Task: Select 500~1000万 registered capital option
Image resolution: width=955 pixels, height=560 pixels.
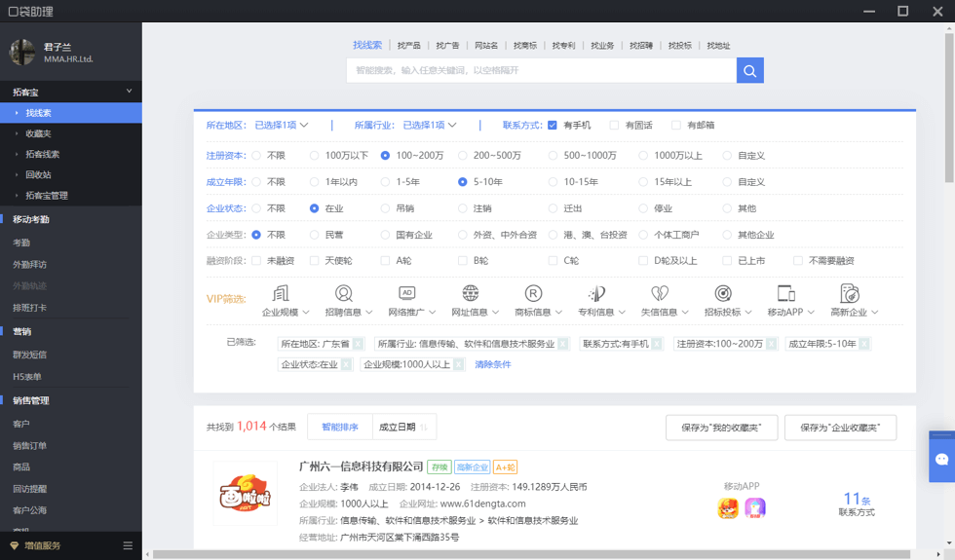Action: point(553,156)
